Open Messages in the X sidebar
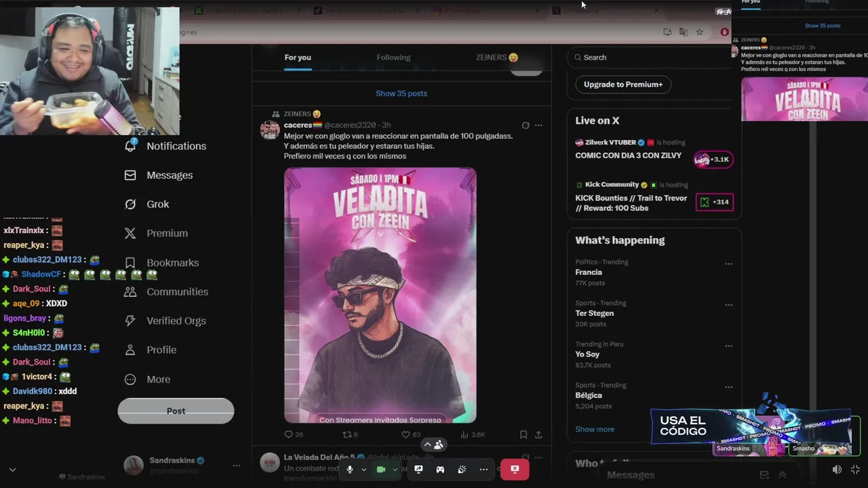Viewport: 868px width, 488px height. point(159,175)
